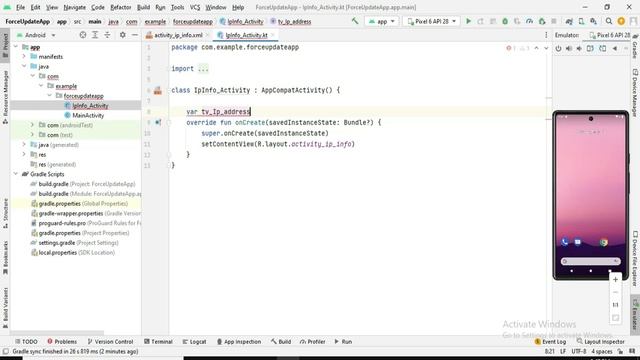
Task: Click the 4 spaces indent status entry
Action: pos(602,351)
